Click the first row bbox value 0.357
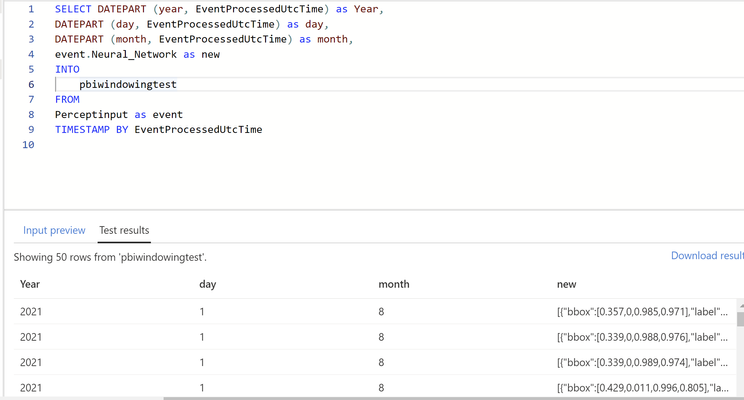744x400 pixels. [x=612, y=312]
